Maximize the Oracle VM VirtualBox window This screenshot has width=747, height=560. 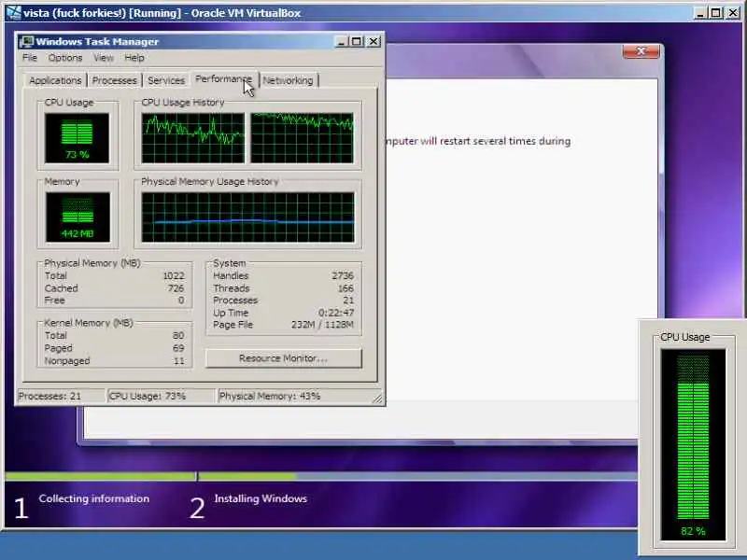pyautogui.click(x=716, y=13)
